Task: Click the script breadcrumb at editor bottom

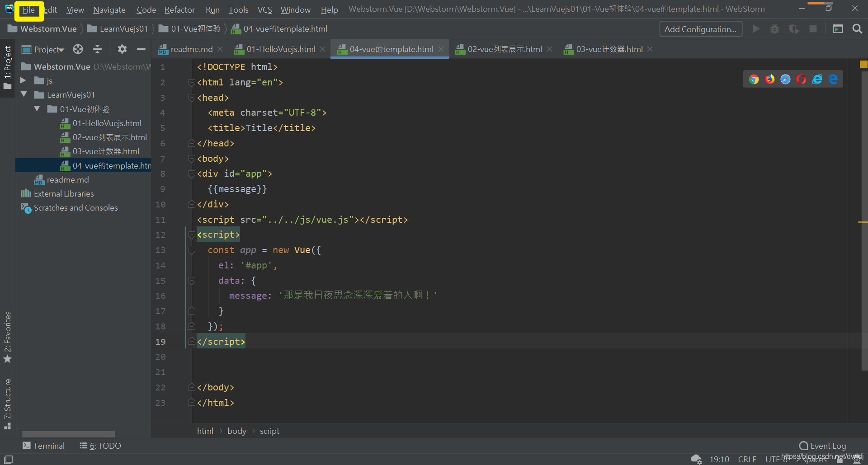Action: 269,431
